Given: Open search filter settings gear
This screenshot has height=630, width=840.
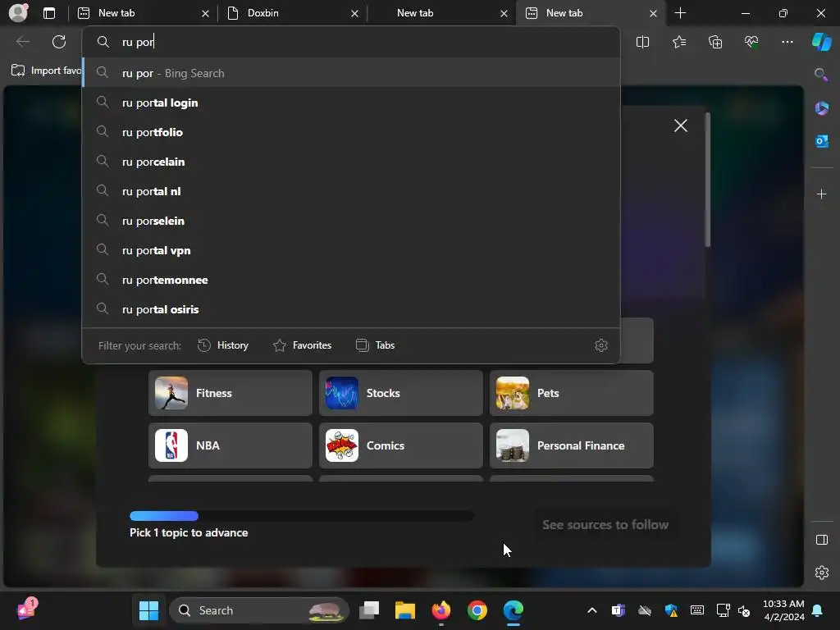Looking at the screenshot, I should pyautogui.click(x=601, y=345).
